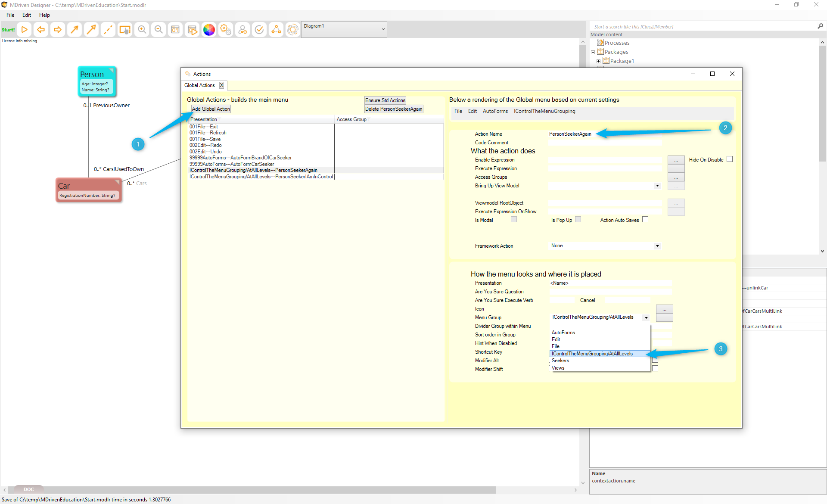Click the back arrow toolbar icon

point(41,29)
